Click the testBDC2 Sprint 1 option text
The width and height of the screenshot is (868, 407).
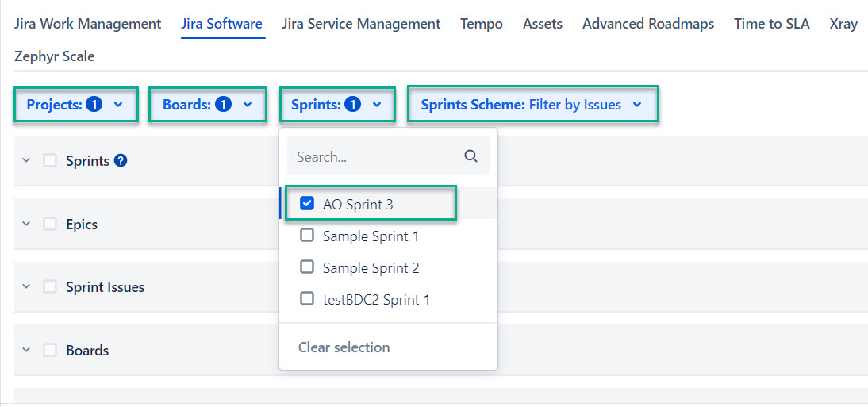(x=376, y=300)
